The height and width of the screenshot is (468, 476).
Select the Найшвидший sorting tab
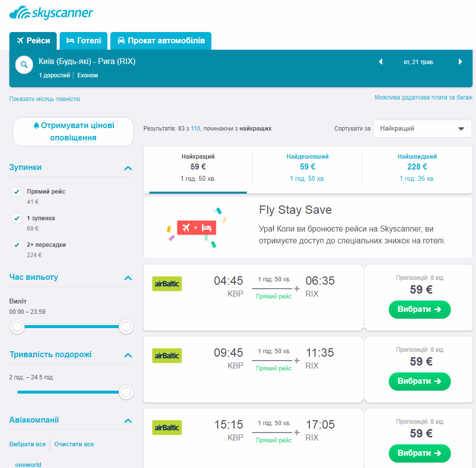click(417, 169)
